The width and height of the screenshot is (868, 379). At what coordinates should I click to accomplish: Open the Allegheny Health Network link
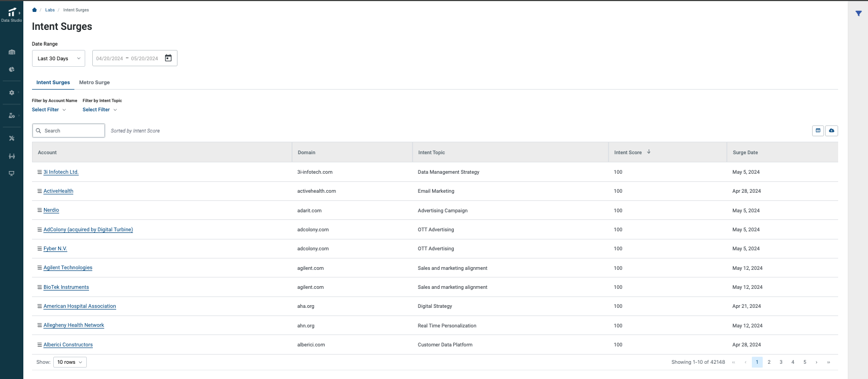pos(74,325)
